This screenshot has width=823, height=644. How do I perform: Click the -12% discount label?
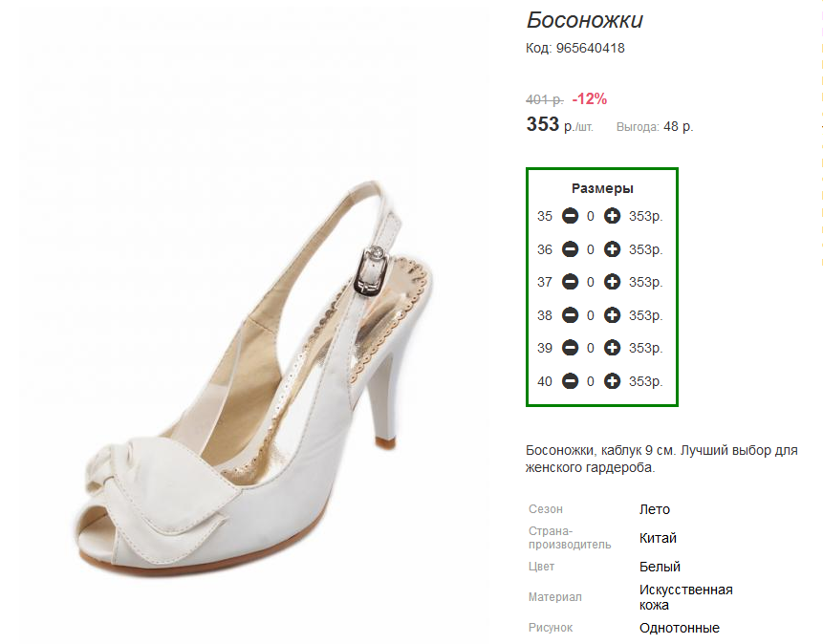[x=590, y=98]
